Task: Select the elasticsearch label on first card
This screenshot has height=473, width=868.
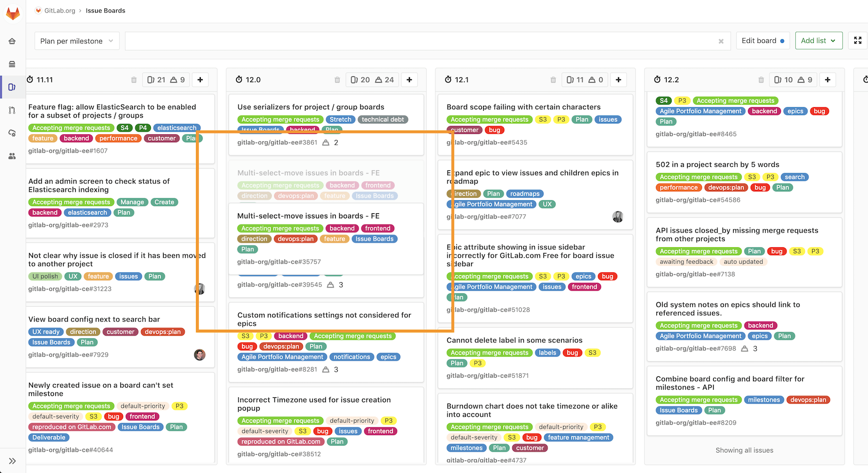Action: pyautogui.click(x=177, y=128)
